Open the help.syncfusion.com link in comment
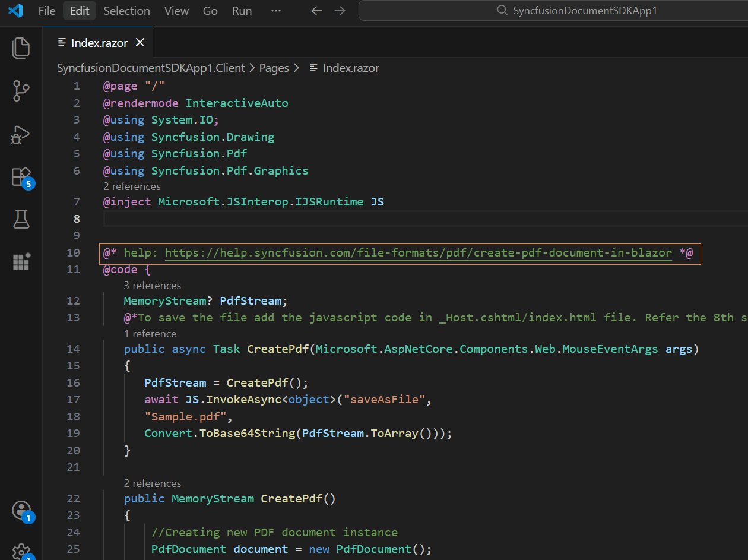The image size is (748, 560). (418, 253)
